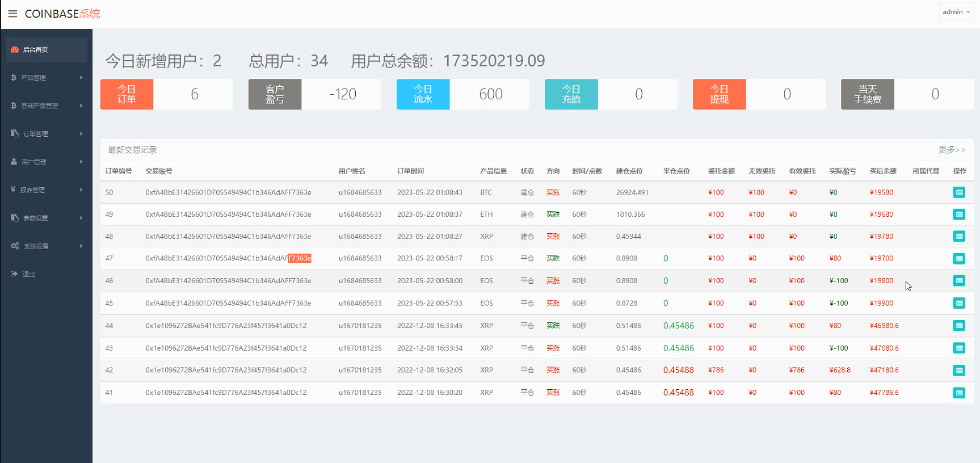Expand 套利产品管理 using its arrow
This screenshot has height=463, width=980.
click(81, 106)
